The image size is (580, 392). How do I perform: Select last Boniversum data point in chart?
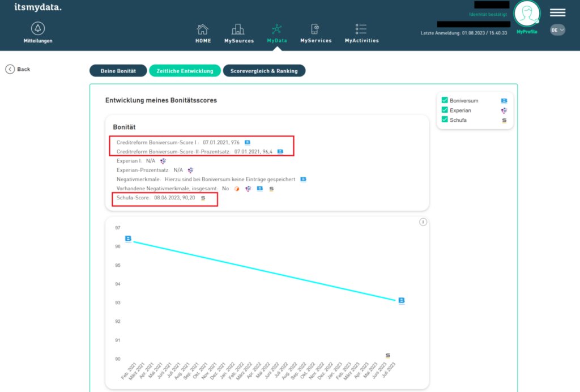point(402,300)
